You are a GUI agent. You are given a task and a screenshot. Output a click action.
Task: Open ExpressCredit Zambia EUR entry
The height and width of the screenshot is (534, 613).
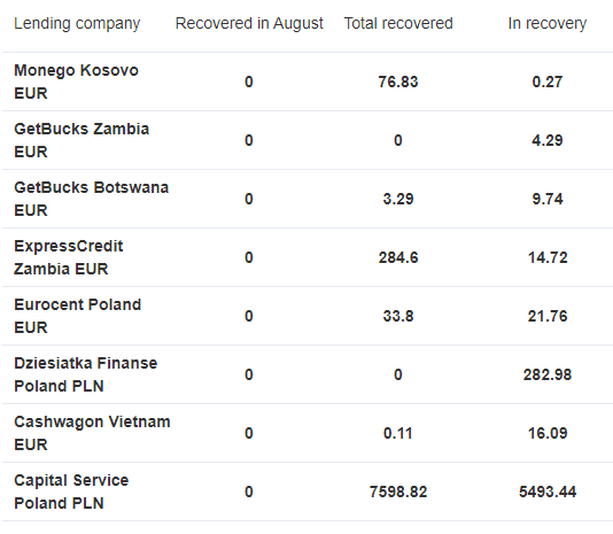tap(68, 258)
